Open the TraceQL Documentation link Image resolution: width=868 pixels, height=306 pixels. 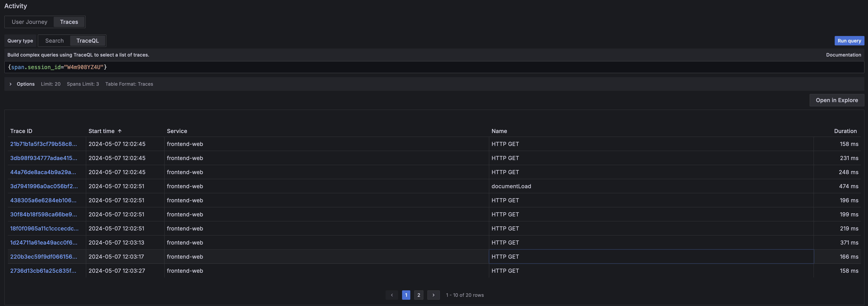pos(843,55)
